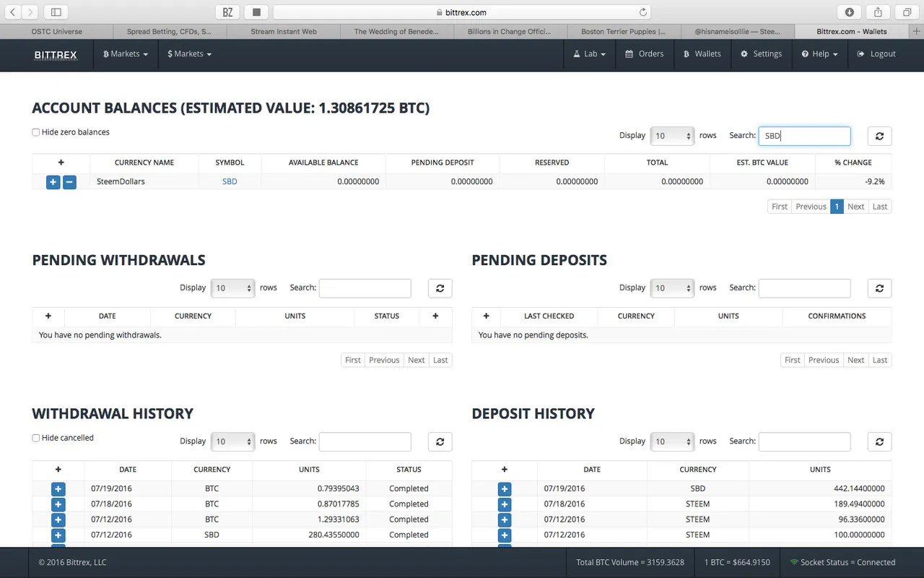This screenshot has height=578, width=924.
Task: Refresh the Deposit History table
Action: 879,441
